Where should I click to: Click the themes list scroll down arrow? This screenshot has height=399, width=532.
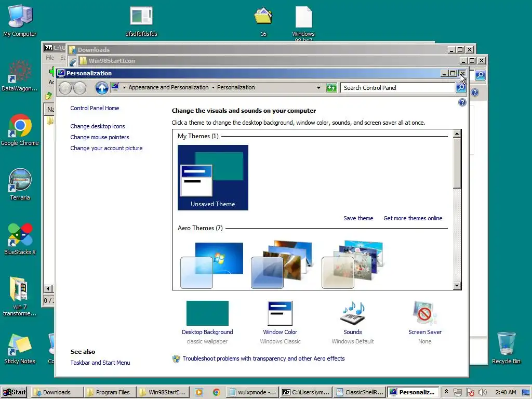457,286
